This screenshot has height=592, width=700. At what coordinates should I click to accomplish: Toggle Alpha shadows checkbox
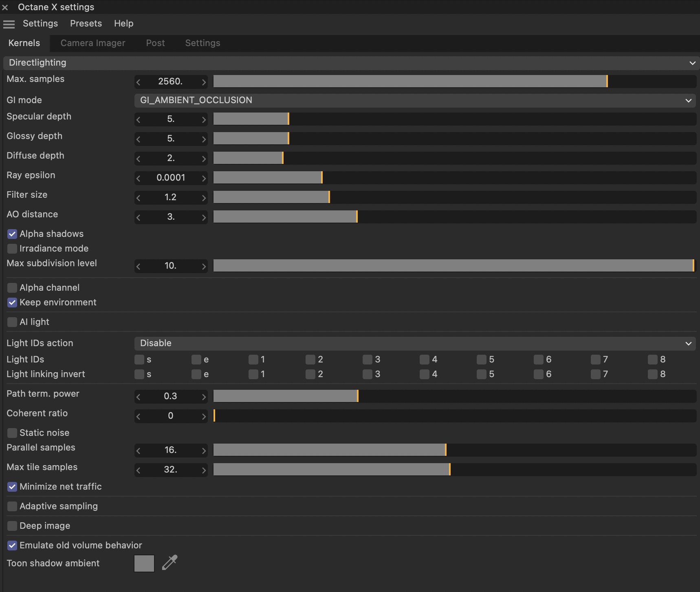12,234
